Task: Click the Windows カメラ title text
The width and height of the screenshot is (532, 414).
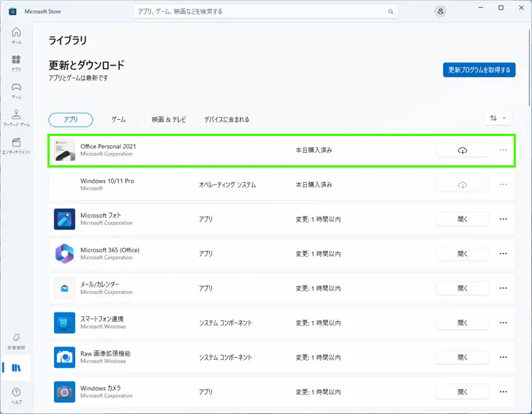Action: tap(100, 388)
